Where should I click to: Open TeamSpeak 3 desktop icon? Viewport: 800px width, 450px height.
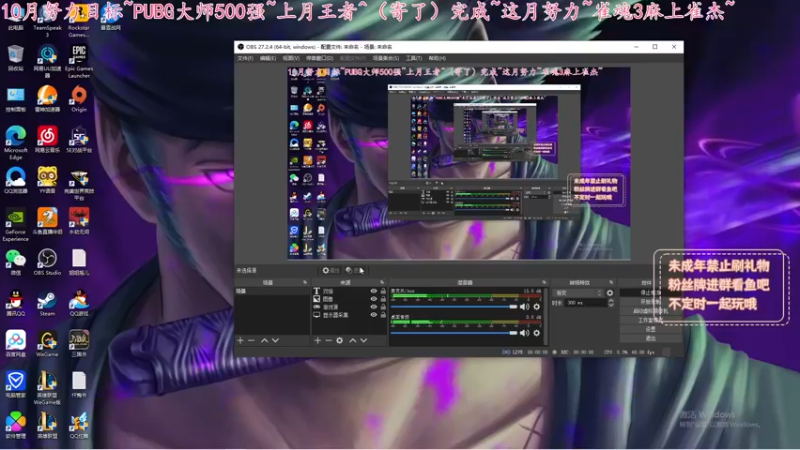tap(47, 23)
